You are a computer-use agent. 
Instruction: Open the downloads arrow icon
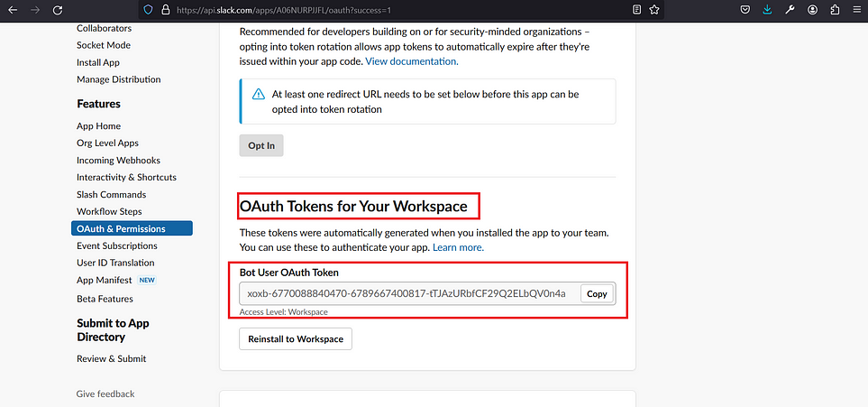tap(767, 9)
